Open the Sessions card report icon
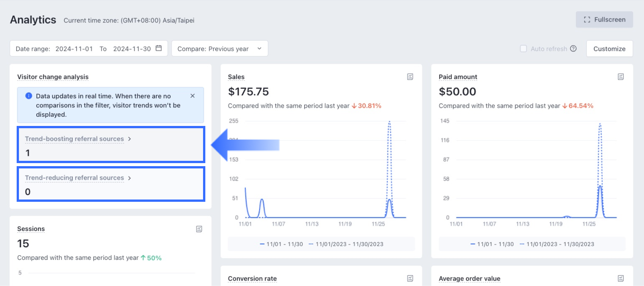Screen dimensions: 644x286 click(x=199, y=229)
